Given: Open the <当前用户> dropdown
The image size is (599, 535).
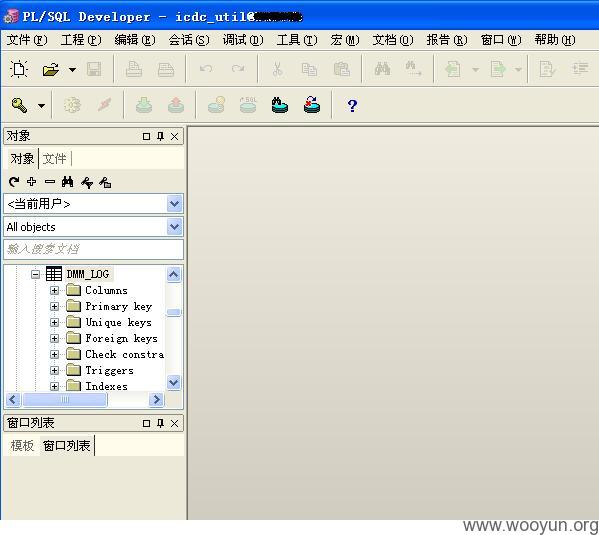Looking at the screenshot, I should [x=174, y=204].
